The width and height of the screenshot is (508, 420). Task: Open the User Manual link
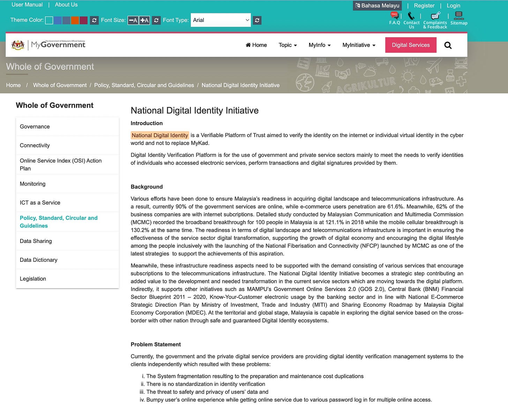coord(27,5)
